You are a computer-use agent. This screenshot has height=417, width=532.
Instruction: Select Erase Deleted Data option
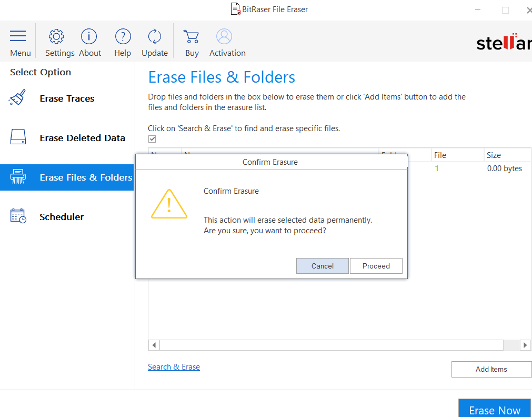point(67,138)
